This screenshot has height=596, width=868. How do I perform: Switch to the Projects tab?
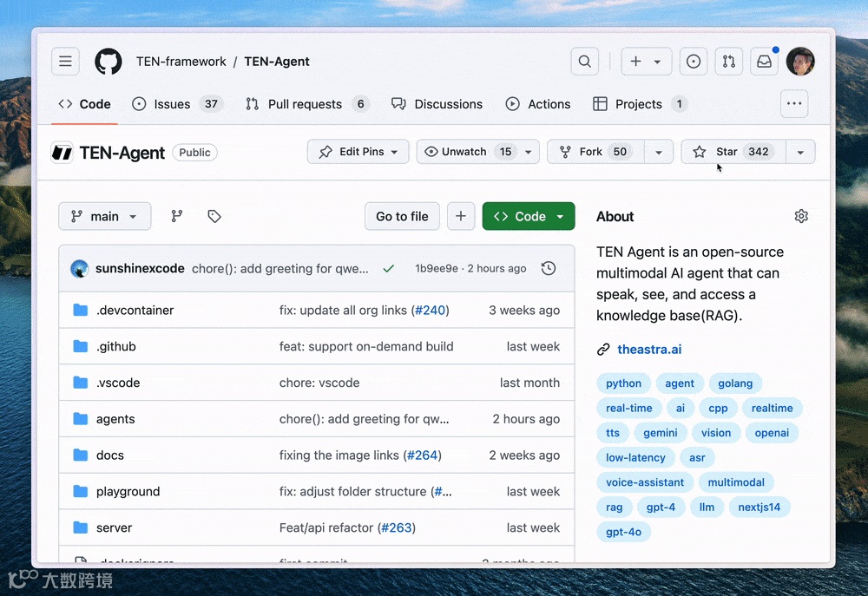tap(640, 104)
